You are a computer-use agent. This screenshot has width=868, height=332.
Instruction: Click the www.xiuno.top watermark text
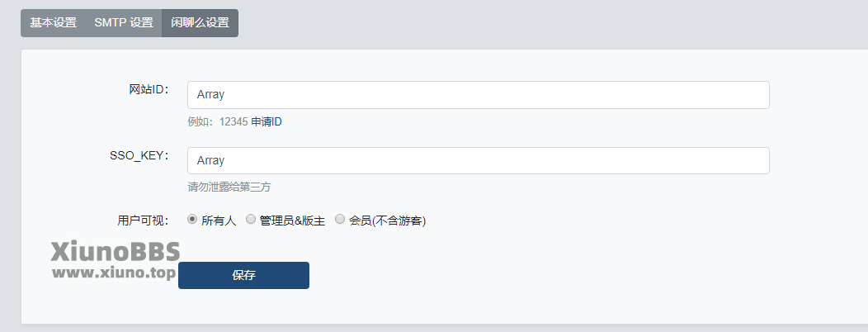coord(114,273)
